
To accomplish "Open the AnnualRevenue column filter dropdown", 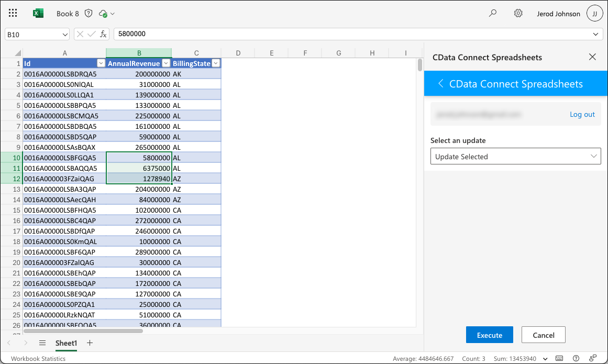I will [x=166, y=63].
